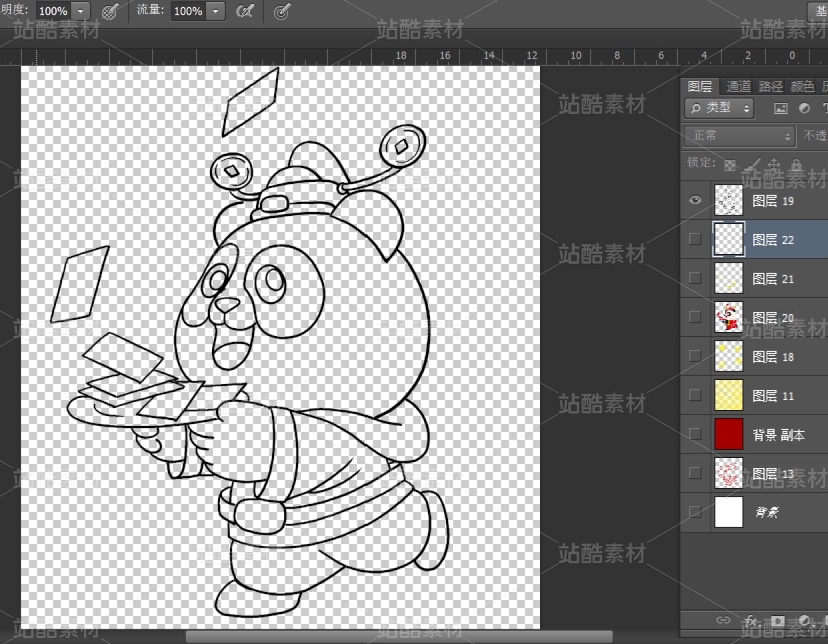The width and height of the screenshot is (828, 644).
Task: Click the 流量 label
Action: point(150,10)
